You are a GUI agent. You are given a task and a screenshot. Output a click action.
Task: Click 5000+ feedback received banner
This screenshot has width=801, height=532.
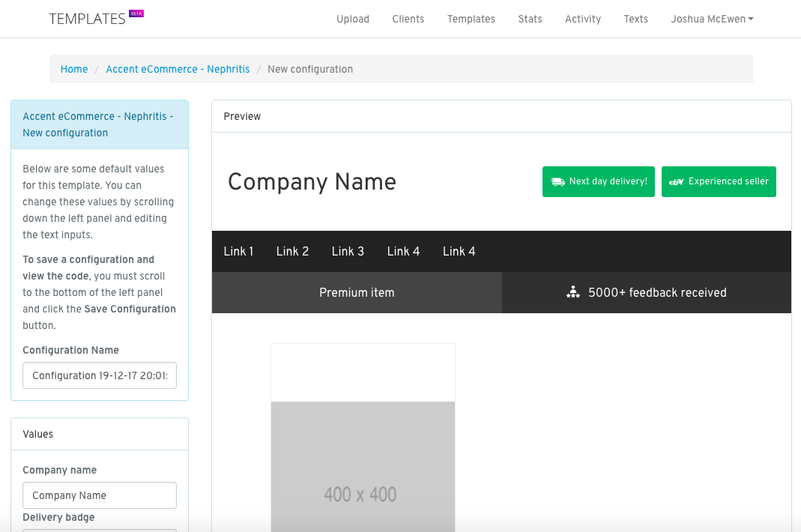tap(647, 292)
